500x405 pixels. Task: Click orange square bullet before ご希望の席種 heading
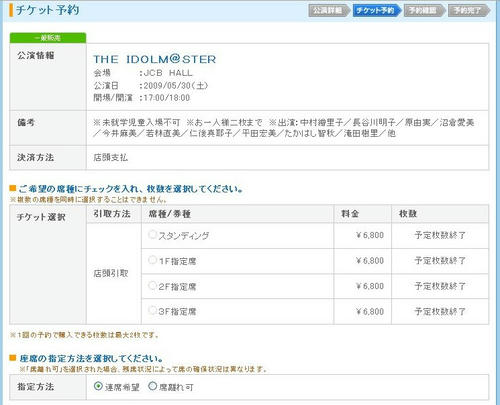tap(13, 189)
